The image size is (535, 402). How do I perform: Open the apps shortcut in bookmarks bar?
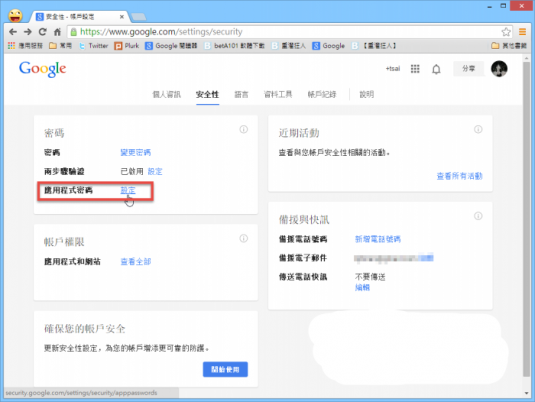click(25, 46)
